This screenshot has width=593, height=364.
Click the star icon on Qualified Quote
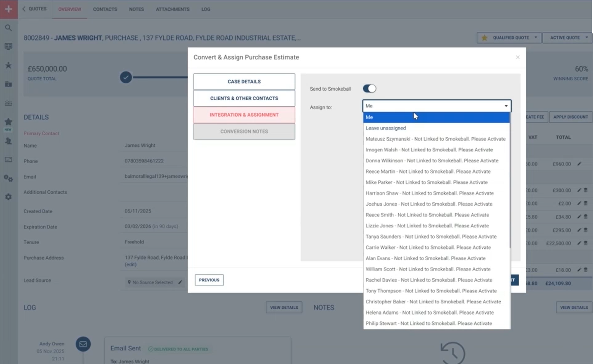[x=485, y=38]
